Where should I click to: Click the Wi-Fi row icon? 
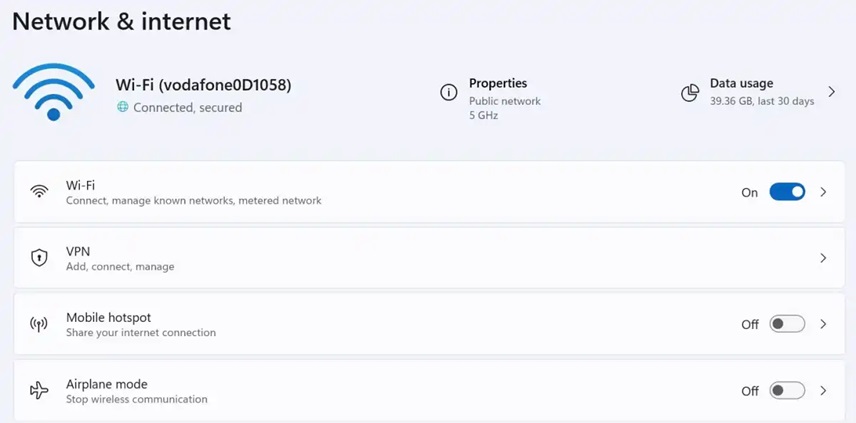(39, 192)
